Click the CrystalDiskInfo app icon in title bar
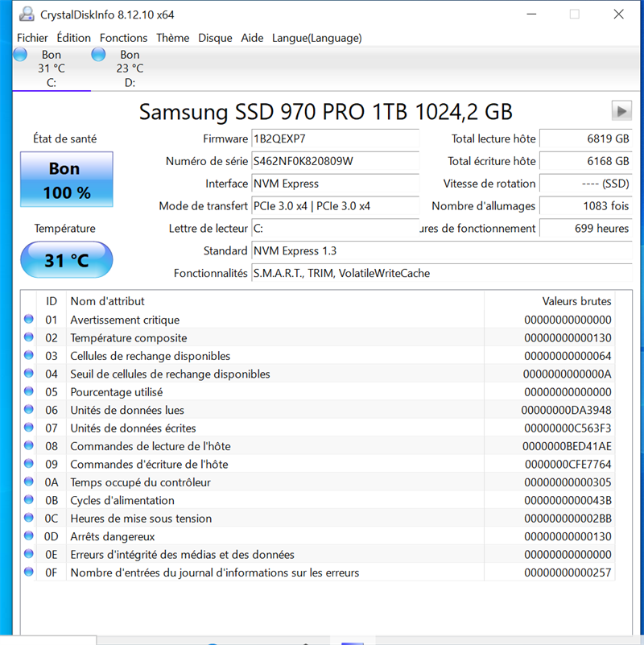The height and width of the screenshot is (645, 644). point(27,14)
